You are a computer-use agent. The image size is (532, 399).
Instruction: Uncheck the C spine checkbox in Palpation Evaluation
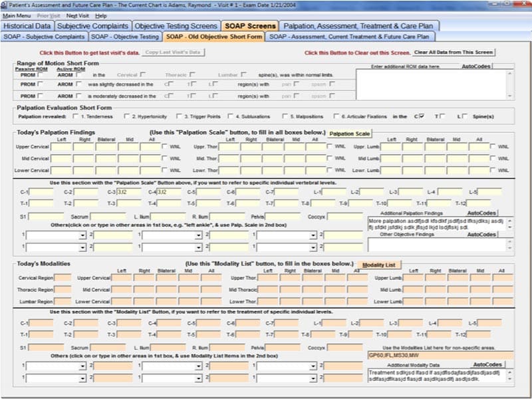[422, 116]
